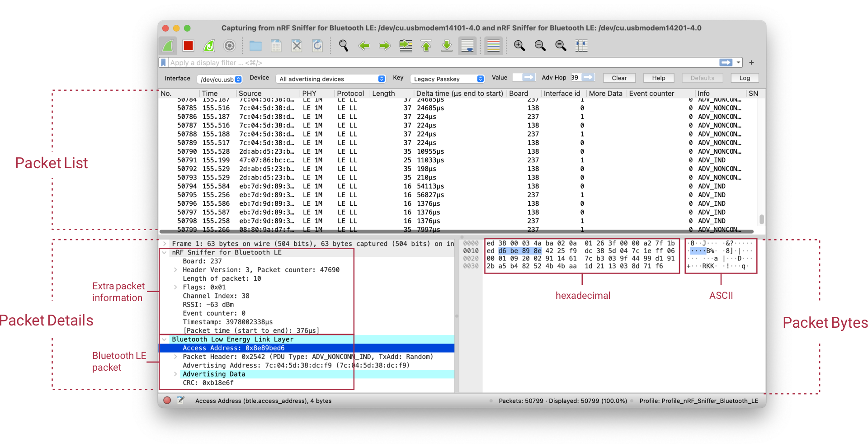
Task: Select the CRC: 0xb18e6f row
Action: [x=307, y=382]
